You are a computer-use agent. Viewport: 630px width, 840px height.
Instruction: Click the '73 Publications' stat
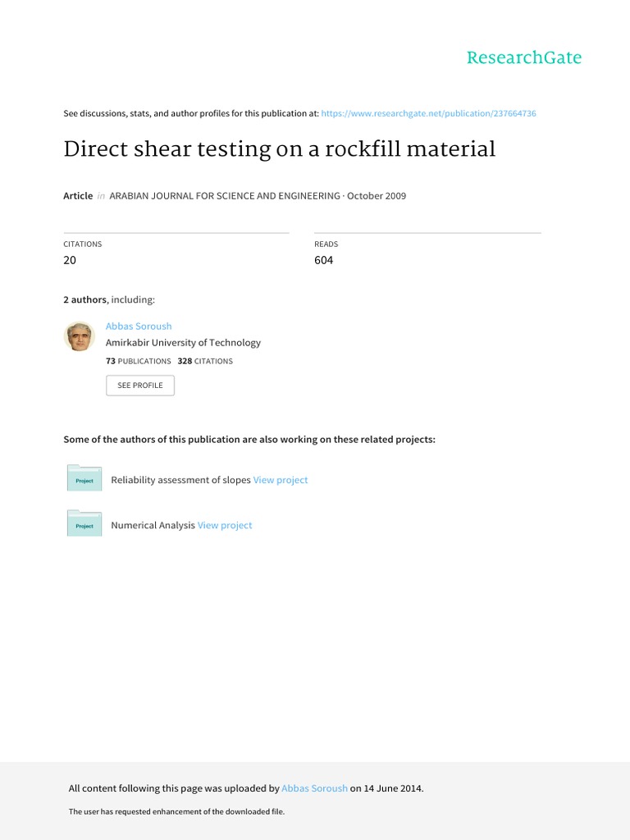point(139,361)
